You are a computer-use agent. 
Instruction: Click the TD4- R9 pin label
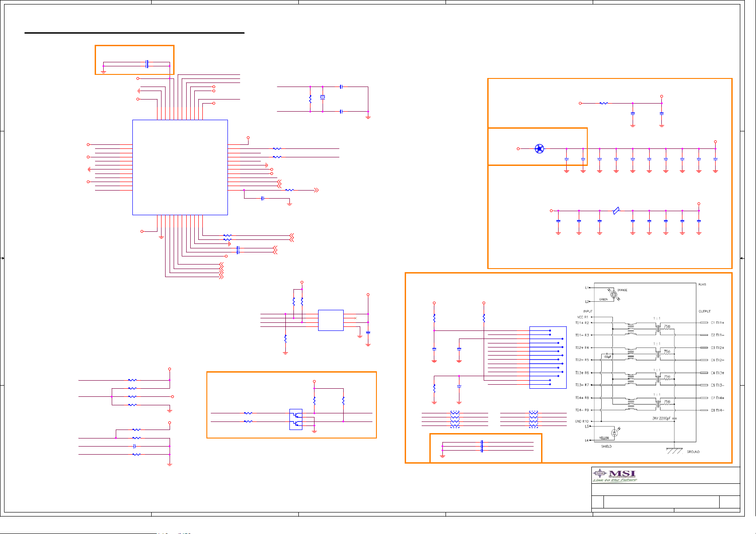pyautogui.click(x=582, y=410)
